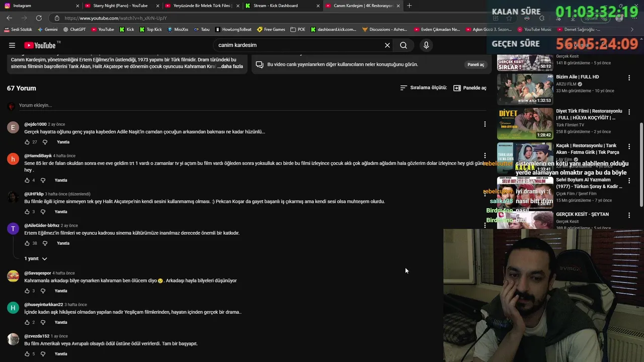644x362 pixels.
Task: Open the Gemini bookmark
Action: pos(47,30)
